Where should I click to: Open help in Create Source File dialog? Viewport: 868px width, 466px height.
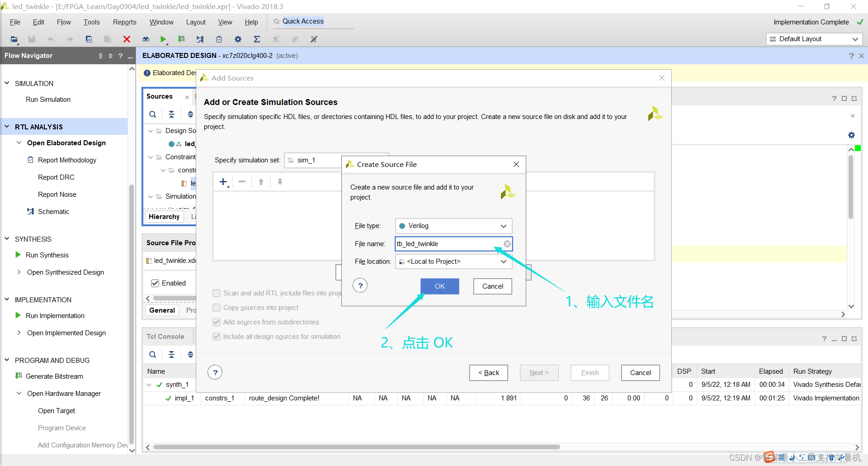click(x=360, y=285)
